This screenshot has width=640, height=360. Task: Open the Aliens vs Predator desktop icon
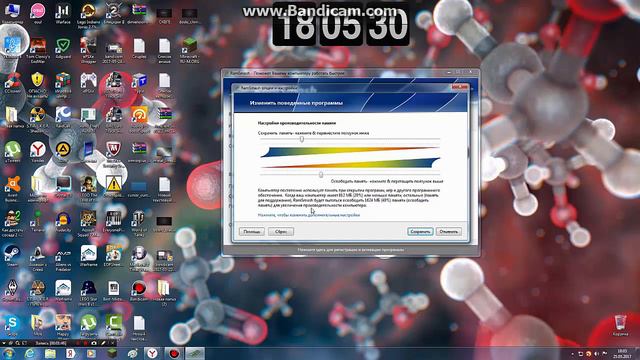click(62, 258)
